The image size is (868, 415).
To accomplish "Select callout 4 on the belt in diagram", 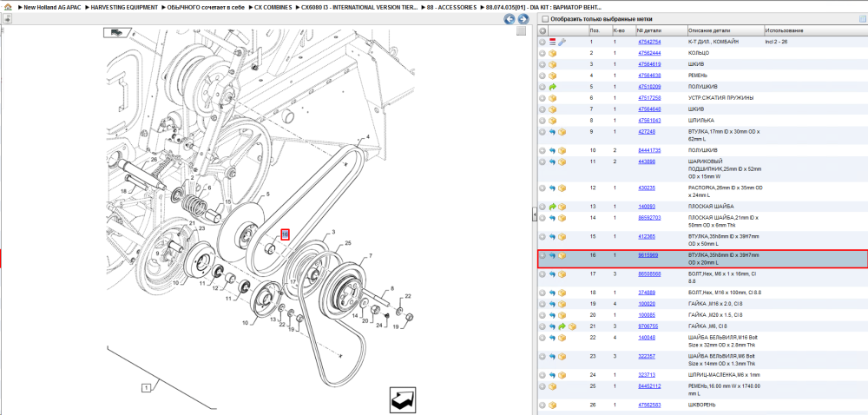I will point(367,136).
